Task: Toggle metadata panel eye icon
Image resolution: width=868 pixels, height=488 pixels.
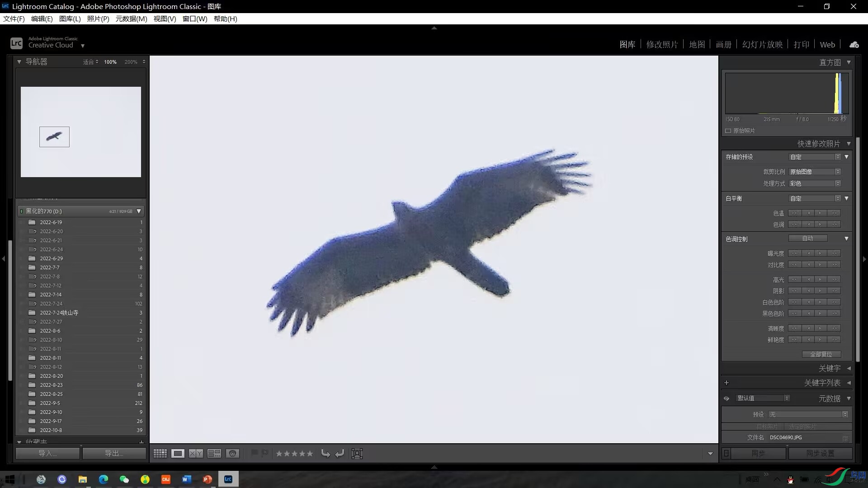Action: click(726, 398)
